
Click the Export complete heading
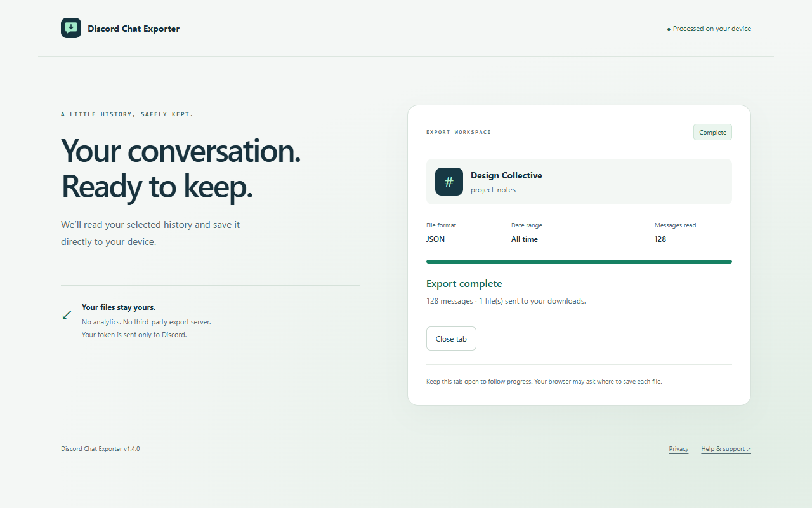tap(464, 284)
